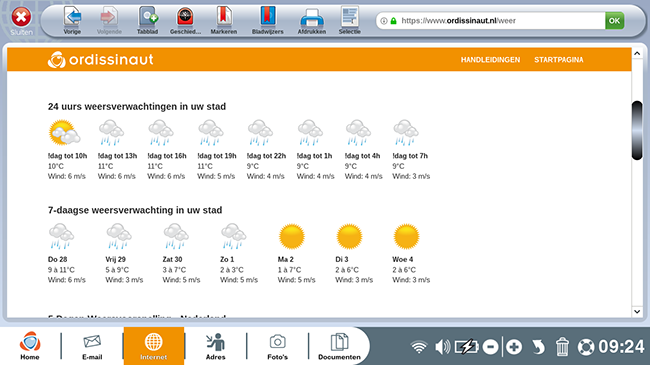Click heading '7-daagse weersverwachting in uw stad'

(x=135, y=210)
